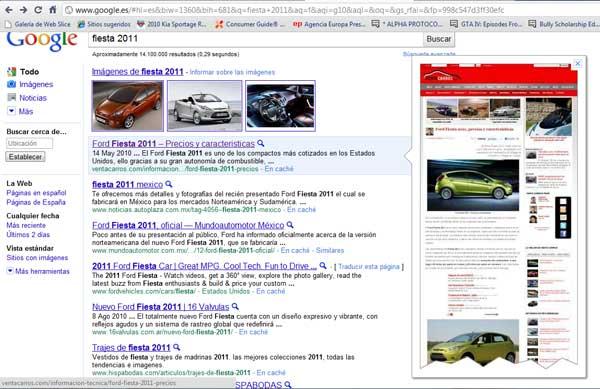
Task: Click Traducir esta página link
Action: [369, 267]
